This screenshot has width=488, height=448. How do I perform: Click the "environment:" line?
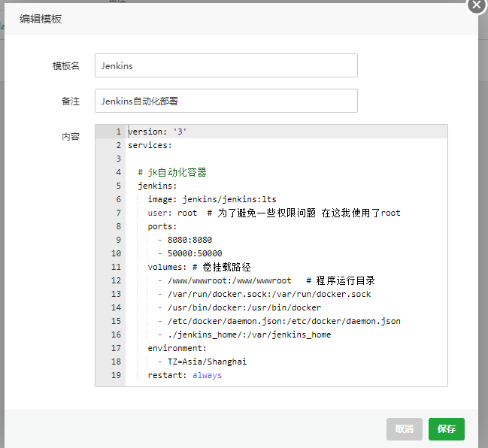177,348
